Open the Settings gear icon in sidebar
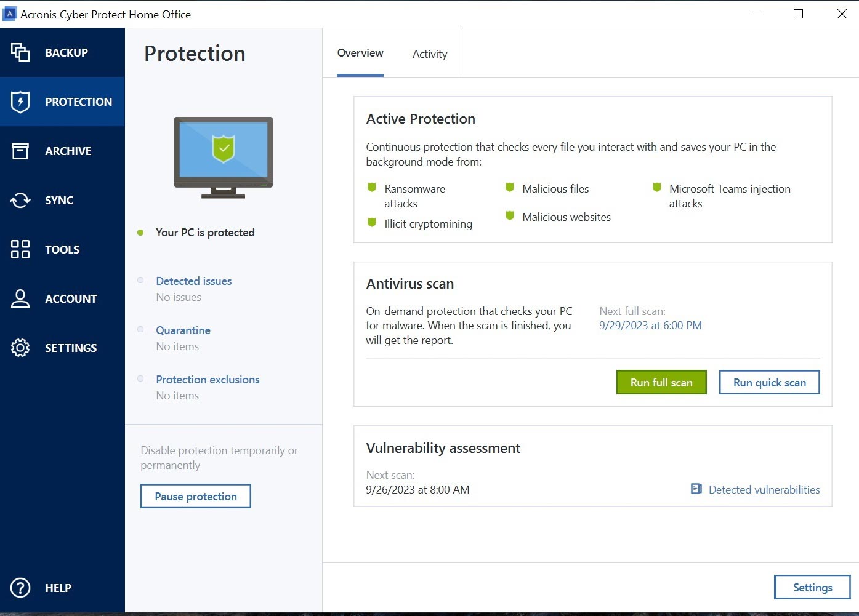The height and width of the screenshot is (616, 859). click(20, 348)
